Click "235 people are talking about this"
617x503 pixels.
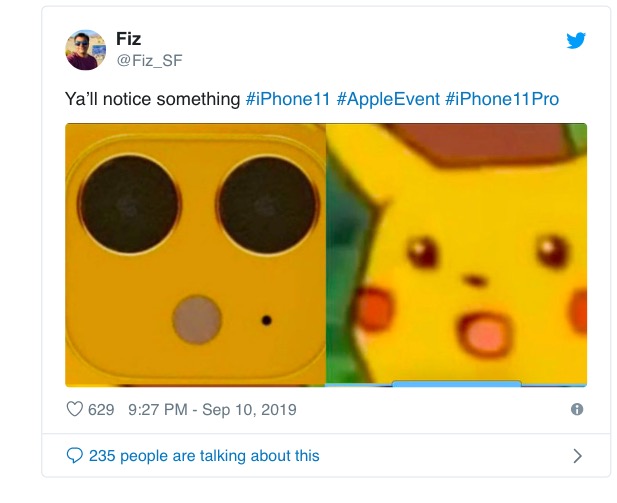coord(204,455)
